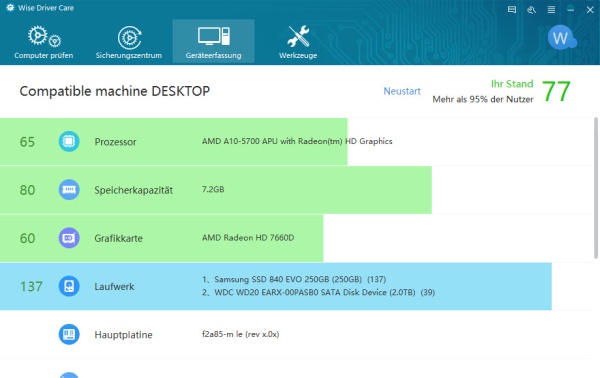Click AMD A10-5700 APU processor text
Screen dimensions: 600x378
297,141
